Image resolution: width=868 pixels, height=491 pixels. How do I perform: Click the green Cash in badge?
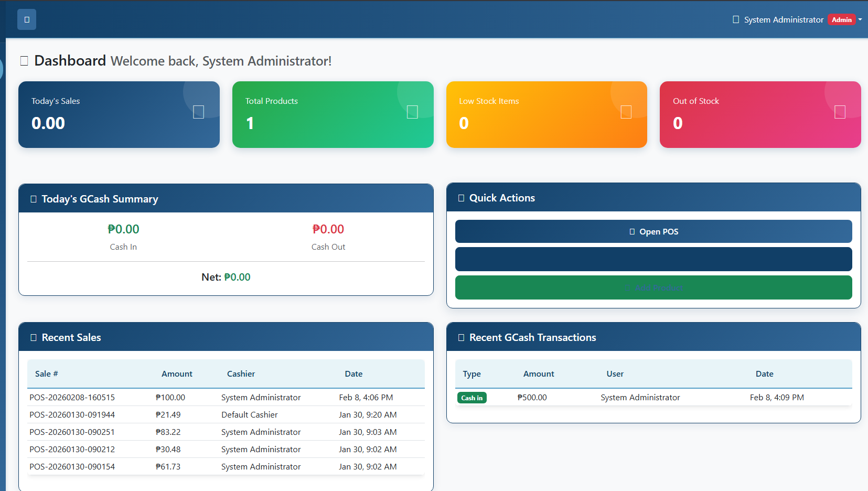[x=471, y=398]
